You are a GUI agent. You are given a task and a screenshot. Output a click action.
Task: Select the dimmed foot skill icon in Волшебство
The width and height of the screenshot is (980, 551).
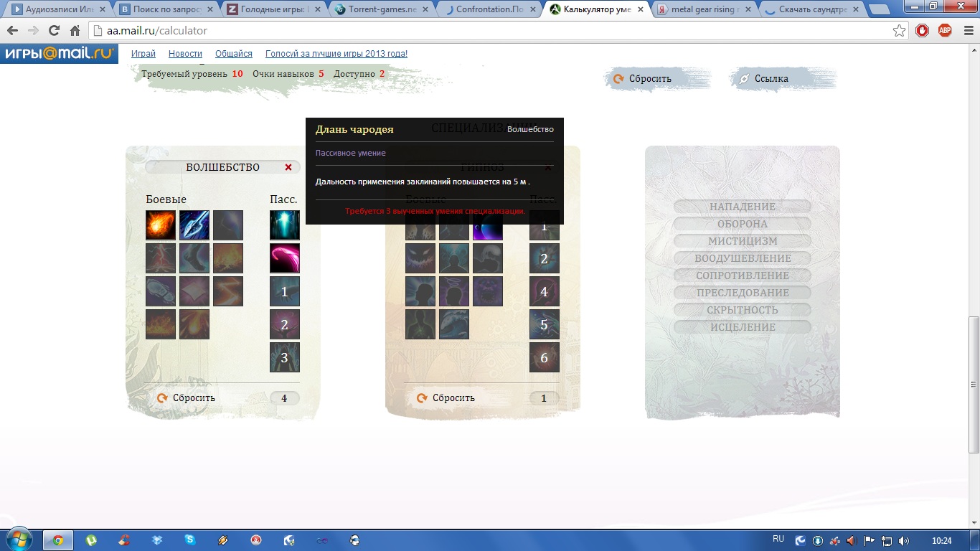(194, 258)
